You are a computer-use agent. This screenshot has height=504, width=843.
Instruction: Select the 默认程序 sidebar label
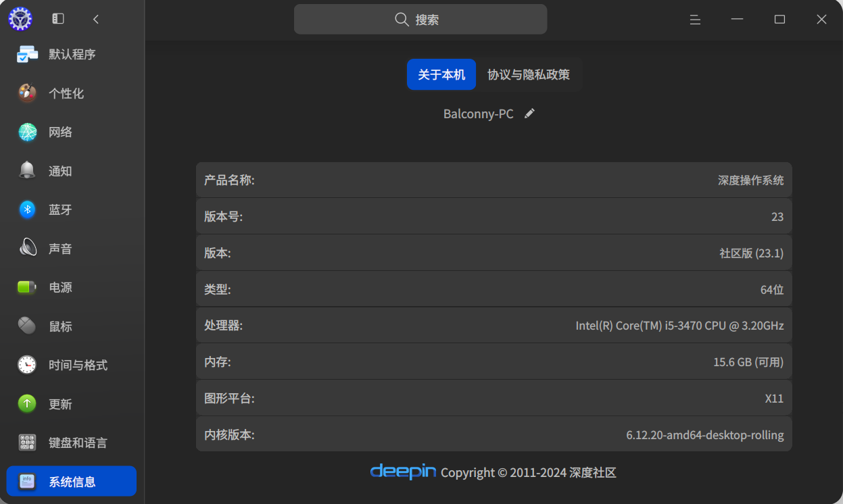72,54
